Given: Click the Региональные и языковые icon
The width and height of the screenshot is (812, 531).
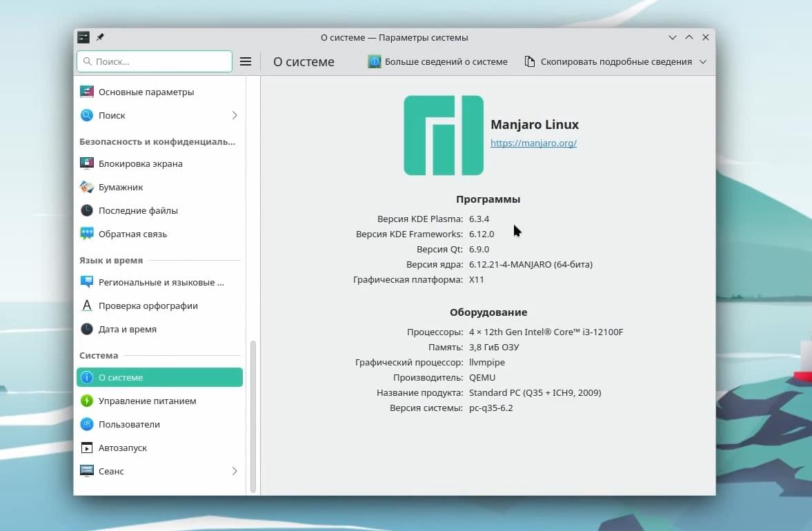Looking at the screenshot, I should [86, 282].
